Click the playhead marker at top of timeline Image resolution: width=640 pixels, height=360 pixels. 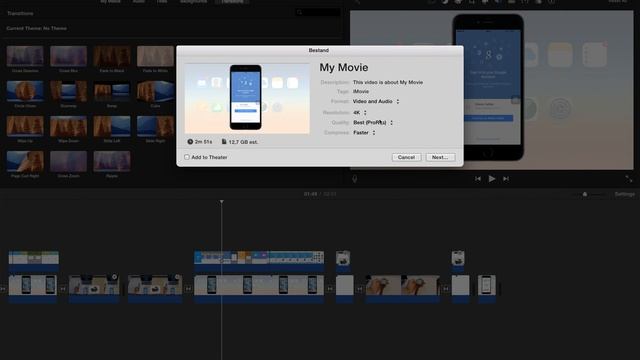(222, 202)
